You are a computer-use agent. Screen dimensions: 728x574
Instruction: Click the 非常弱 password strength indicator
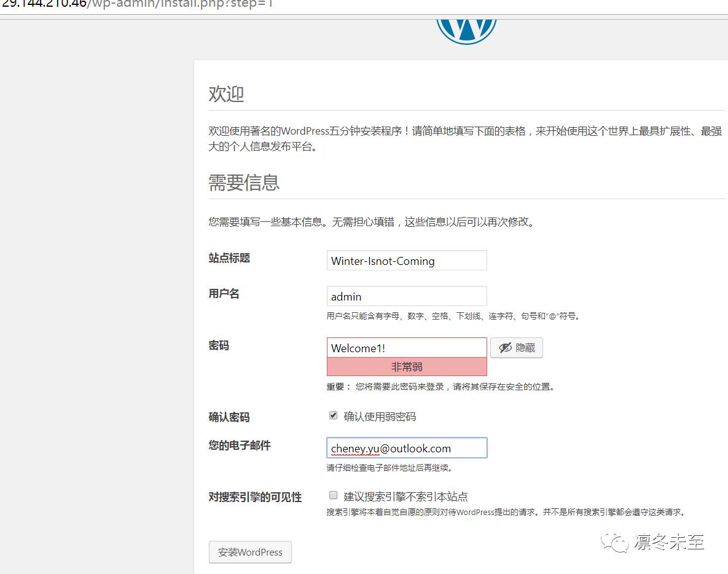(407, 367)
